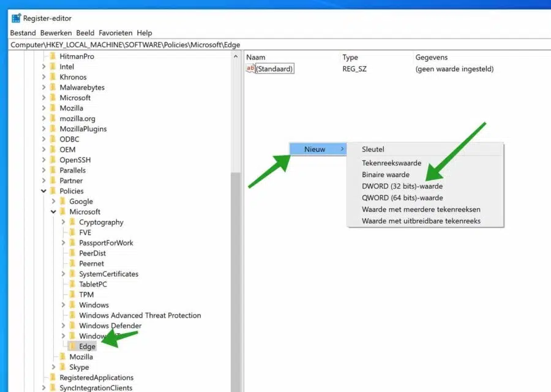Choose QWORD (64 bits)-waarde
The height and width of the screenshot is (392, 551).
pyautogui.click(x=402, y=198)
